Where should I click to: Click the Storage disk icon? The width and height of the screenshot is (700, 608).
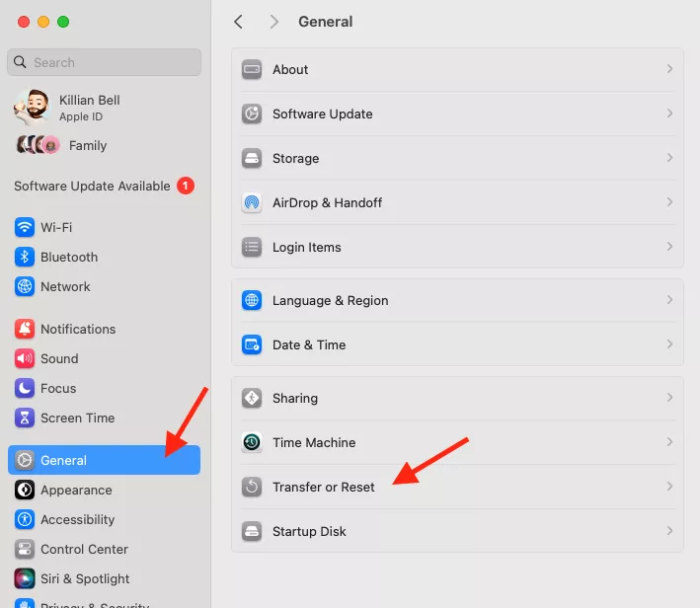pyautogui.click(x=252, y=158)
